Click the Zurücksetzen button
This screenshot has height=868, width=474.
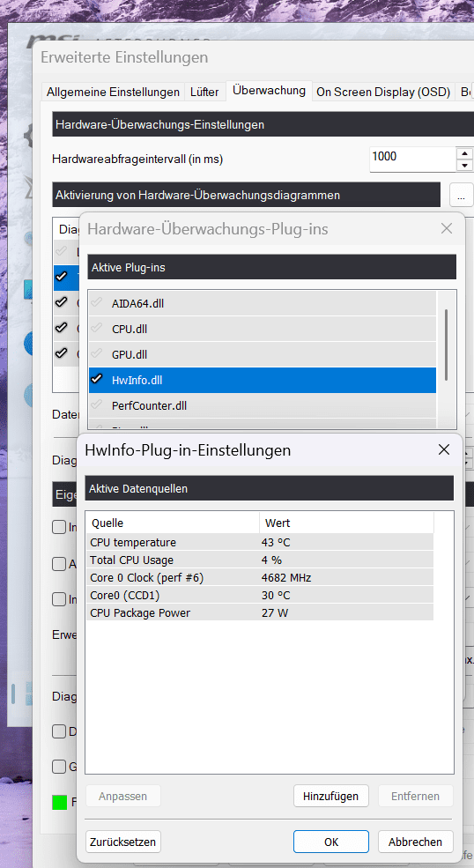point(123,842)
